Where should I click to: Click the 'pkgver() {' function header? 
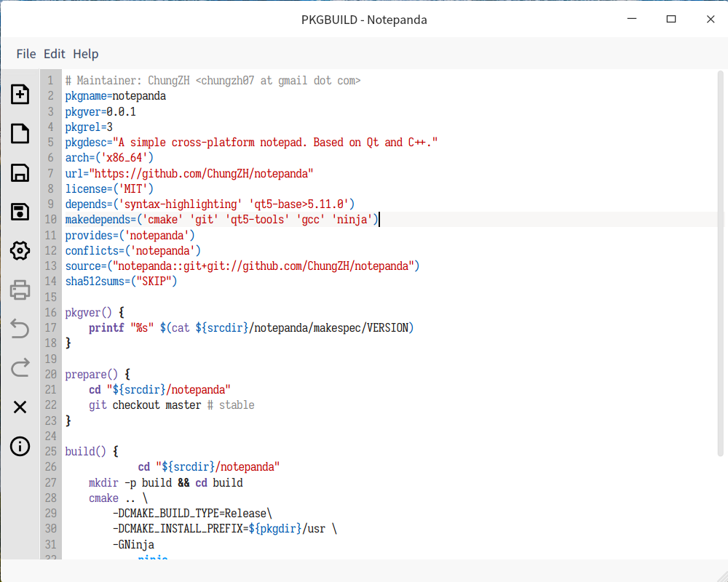coord(95,312)
